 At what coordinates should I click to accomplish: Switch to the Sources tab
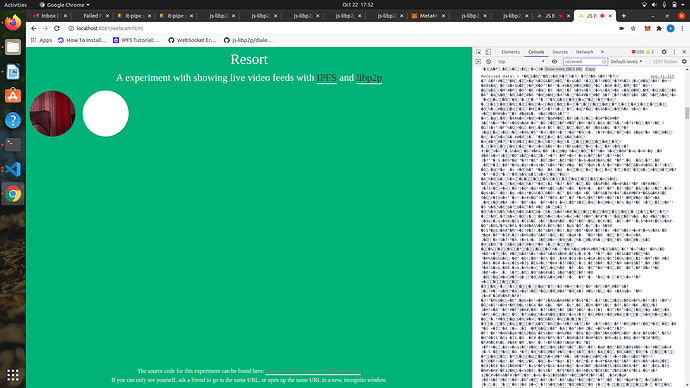[x=560, y=52]
